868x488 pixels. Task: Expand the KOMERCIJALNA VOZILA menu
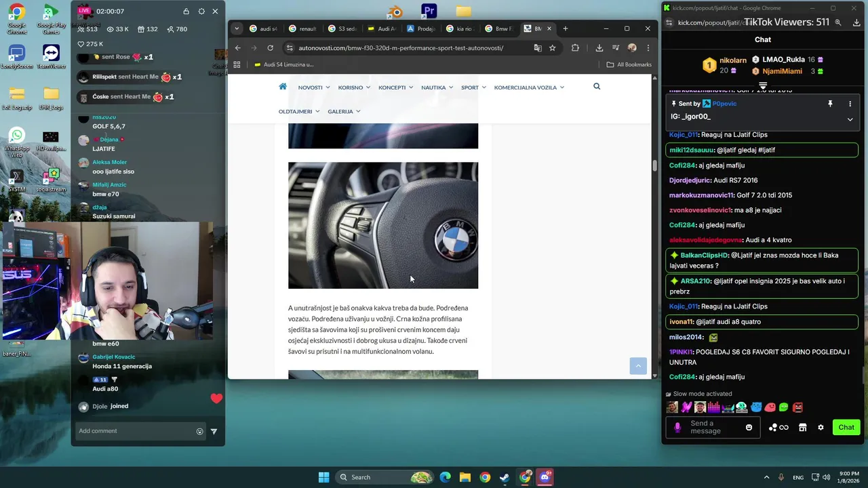pyautogui.click(x=529, y=87)
